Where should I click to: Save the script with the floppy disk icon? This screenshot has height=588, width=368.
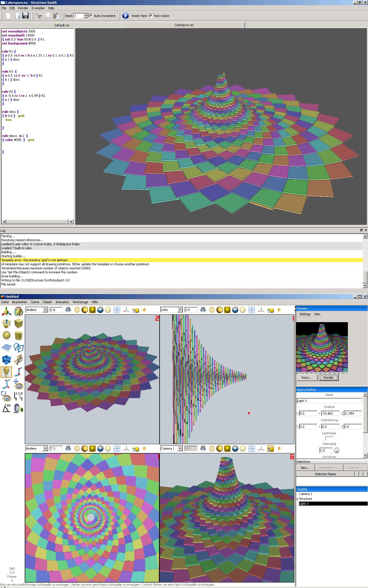click(x=26, y=16)
